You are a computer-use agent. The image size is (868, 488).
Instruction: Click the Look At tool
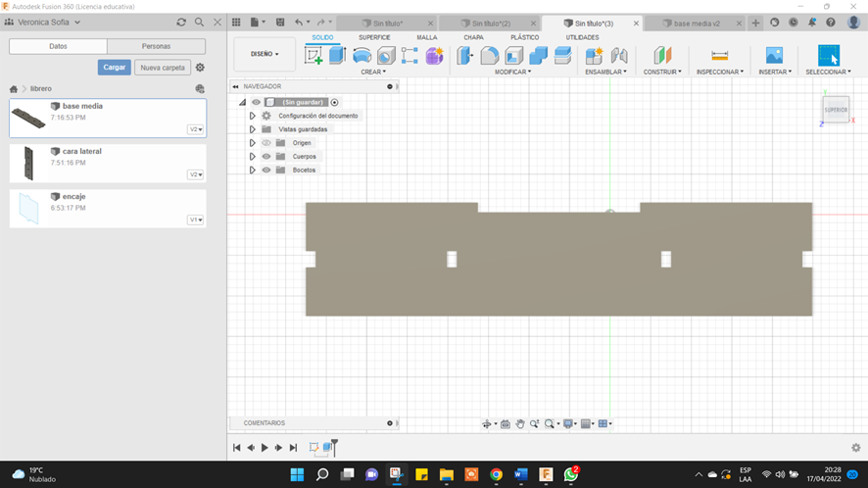[505, 423]
